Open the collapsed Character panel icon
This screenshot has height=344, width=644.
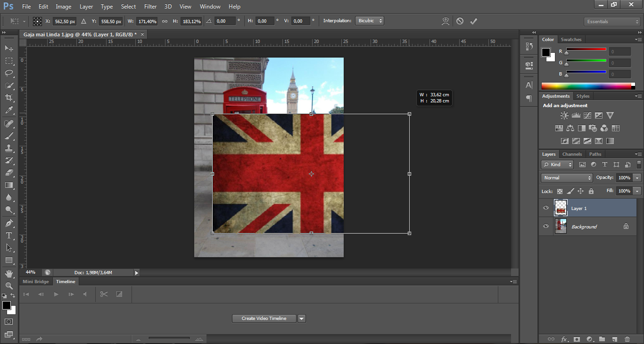529,85
